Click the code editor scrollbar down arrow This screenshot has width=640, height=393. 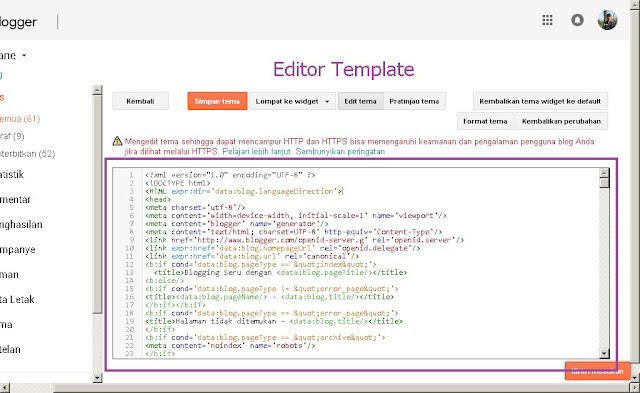[x=604, y=353]
